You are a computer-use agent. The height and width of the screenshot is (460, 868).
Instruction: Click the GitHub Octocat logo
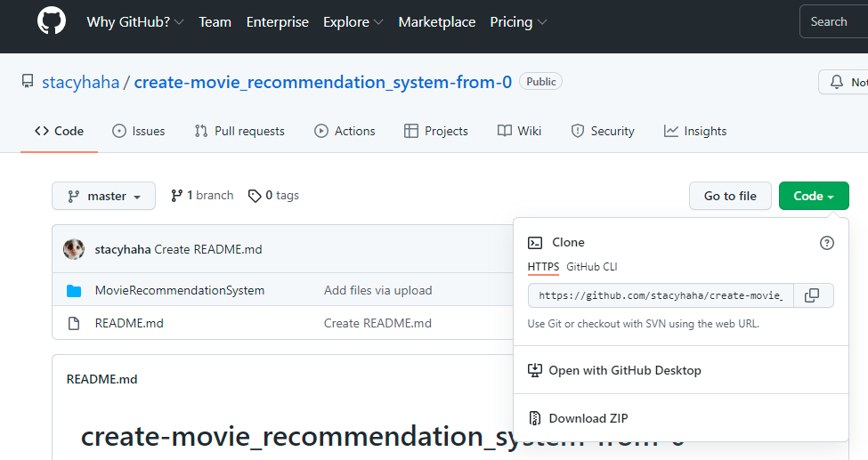pyautogui.click(x=52, y=21)
